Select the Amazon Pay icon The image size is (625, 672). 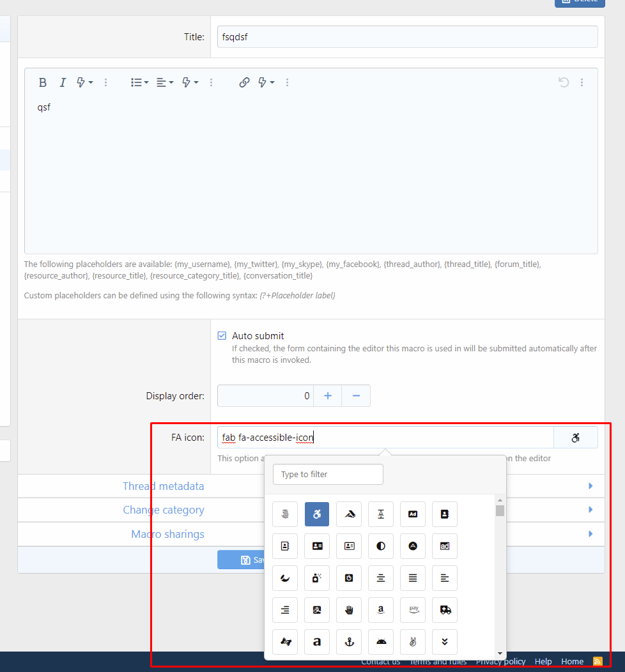413,610
